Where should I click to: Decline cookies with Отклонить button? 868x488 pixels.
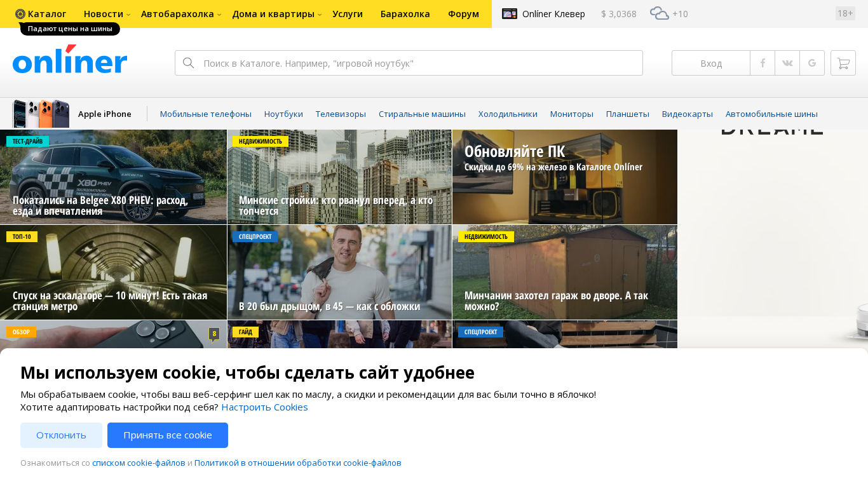pos(61,435)
